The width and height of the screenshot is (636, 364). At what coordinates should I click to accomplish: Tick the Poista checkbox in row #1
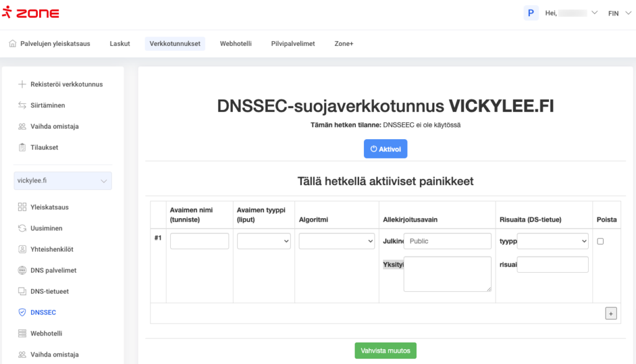(600, 242)
